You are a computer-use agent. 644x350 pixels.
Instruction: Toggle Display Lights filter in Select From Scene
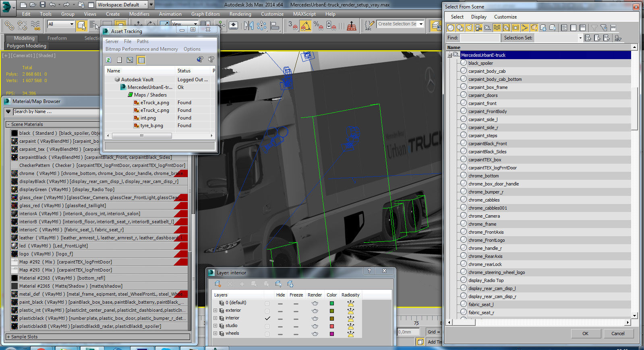click(x=469, y=28)
